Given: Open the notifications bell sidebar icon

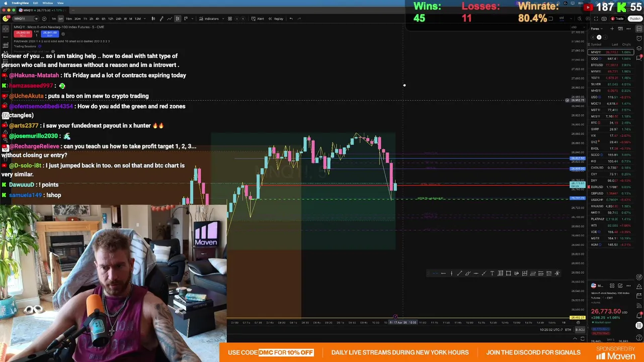Looking at the screenshot, I should pos(639,315).
